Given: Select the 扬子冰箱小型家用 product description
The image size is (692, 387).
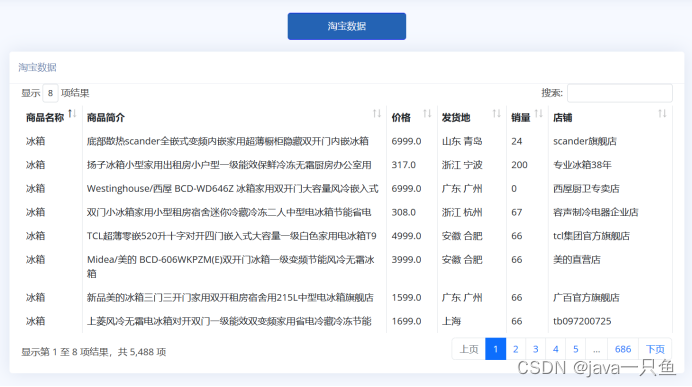Looking at the screenshot, I should (229, 165).
